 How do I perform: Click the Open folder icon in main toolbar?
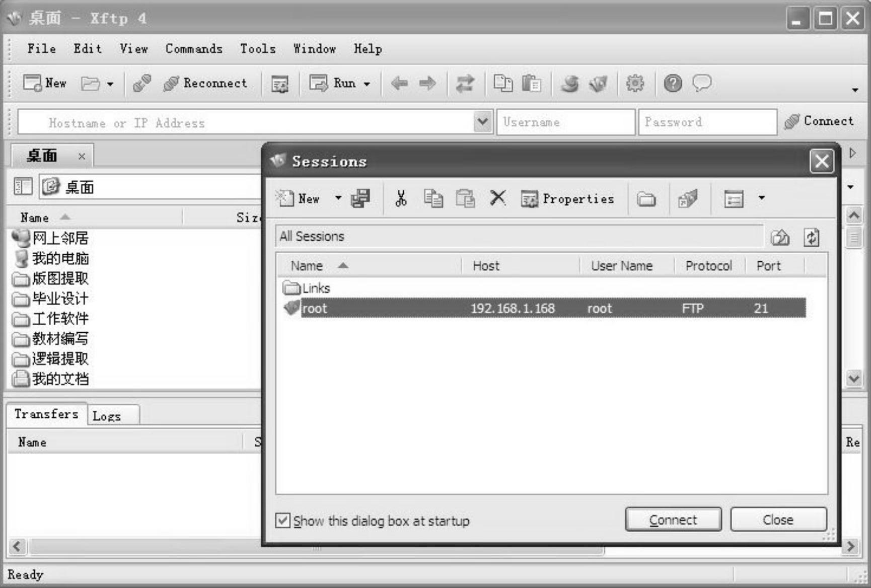tap(91, 83)
